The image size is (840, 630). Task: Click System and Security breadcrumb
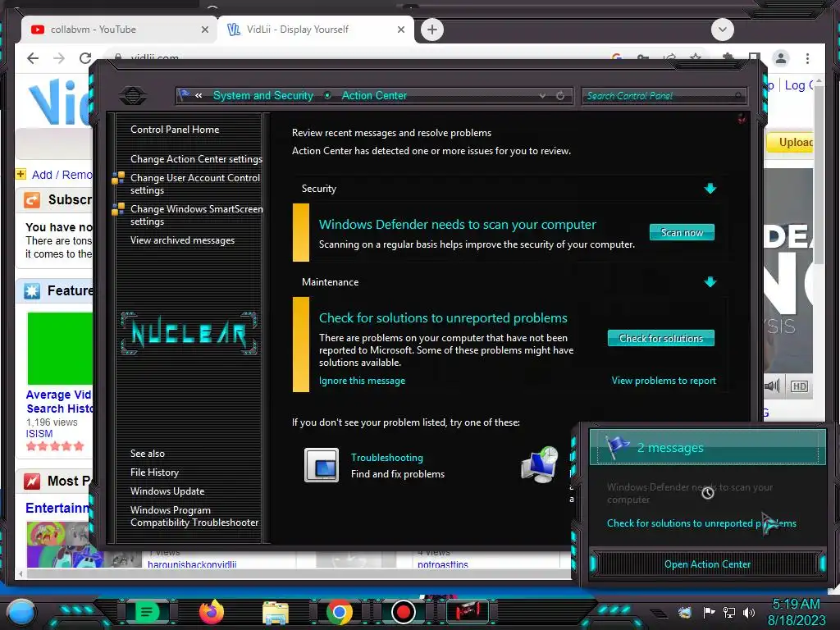point(263,95)
